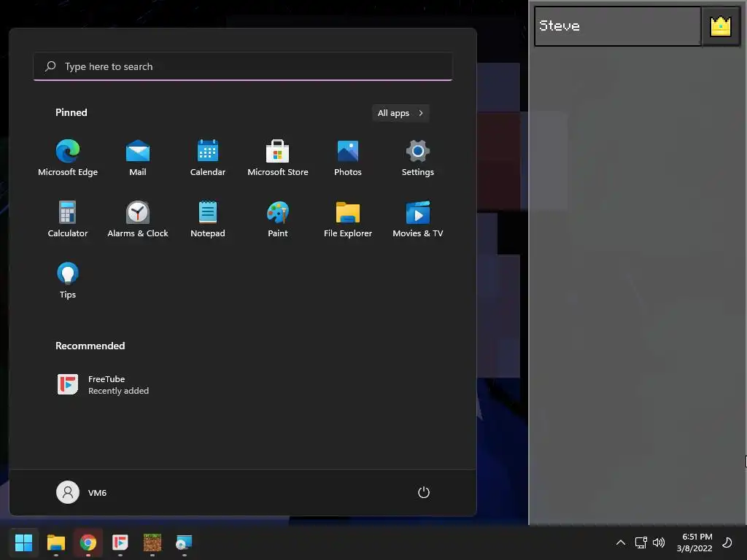Open the VM6 user account menu
This screenshot has width=747, height=560.
click(x=82, y=492)
